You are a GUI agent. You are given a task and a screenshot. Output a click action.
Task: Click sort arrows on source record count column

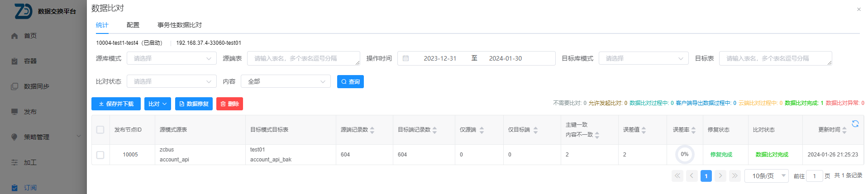click(x=372, y=130)
